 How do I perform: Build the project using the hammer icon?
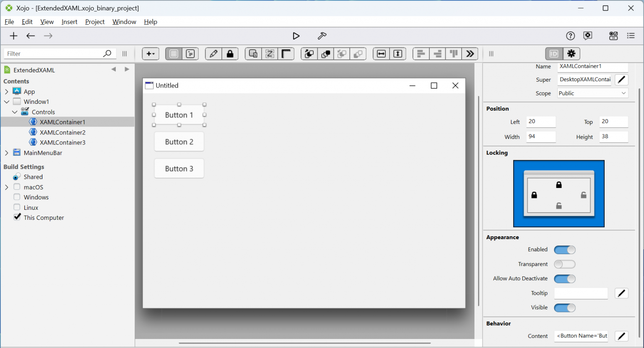(322, 36)
